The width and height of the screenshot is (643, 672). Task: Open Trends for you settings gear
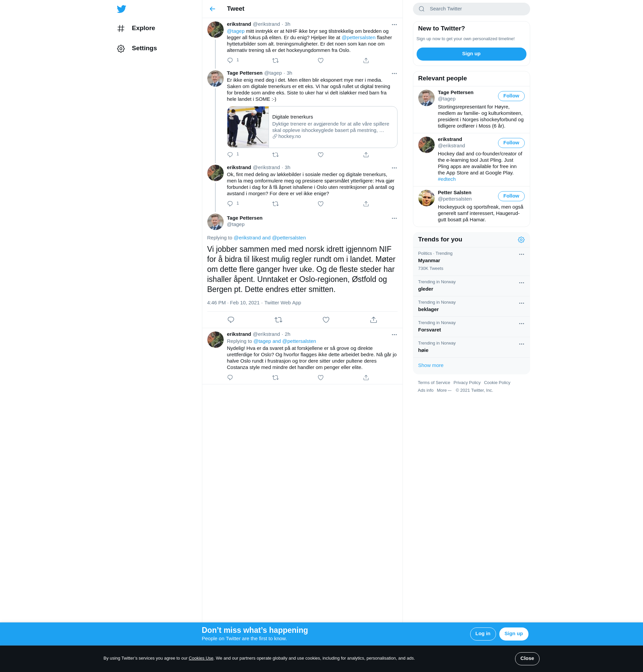click(521, 240)
